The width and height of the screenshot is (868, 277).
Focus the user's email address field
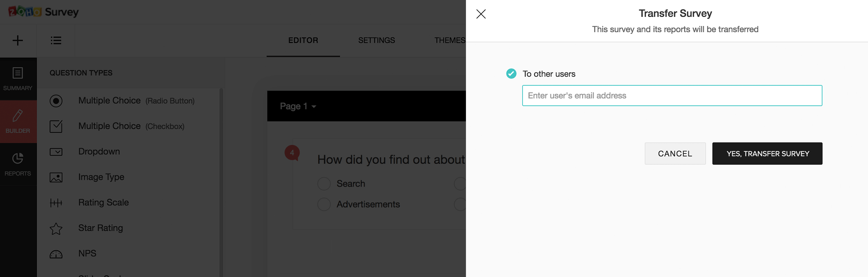[x=672, y=96]
